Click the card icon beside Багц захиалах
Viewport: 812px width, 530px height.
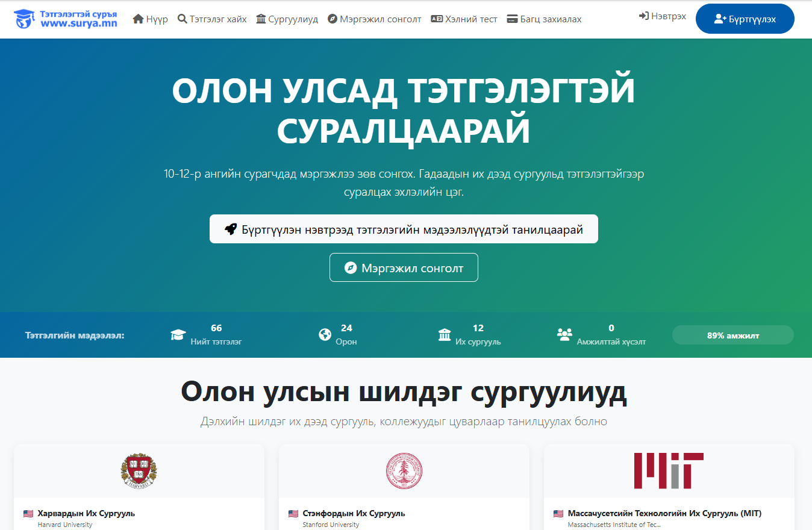click(x=513, y=19)
